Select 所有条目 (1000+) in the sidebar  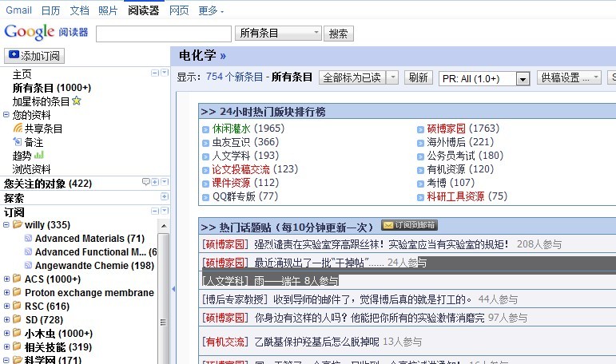52,88
